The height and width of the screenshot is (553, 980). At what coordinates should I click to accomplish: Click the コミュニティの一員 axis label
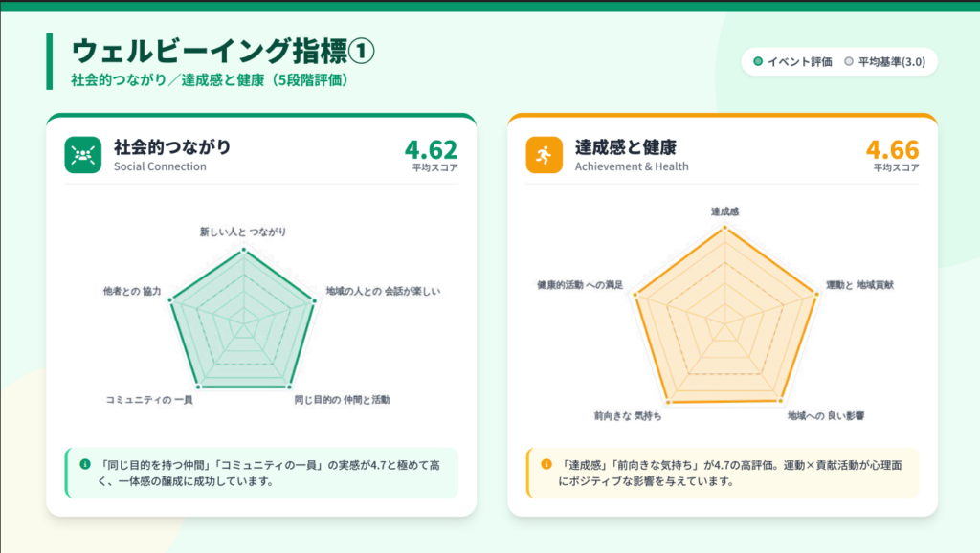point(149,399)
